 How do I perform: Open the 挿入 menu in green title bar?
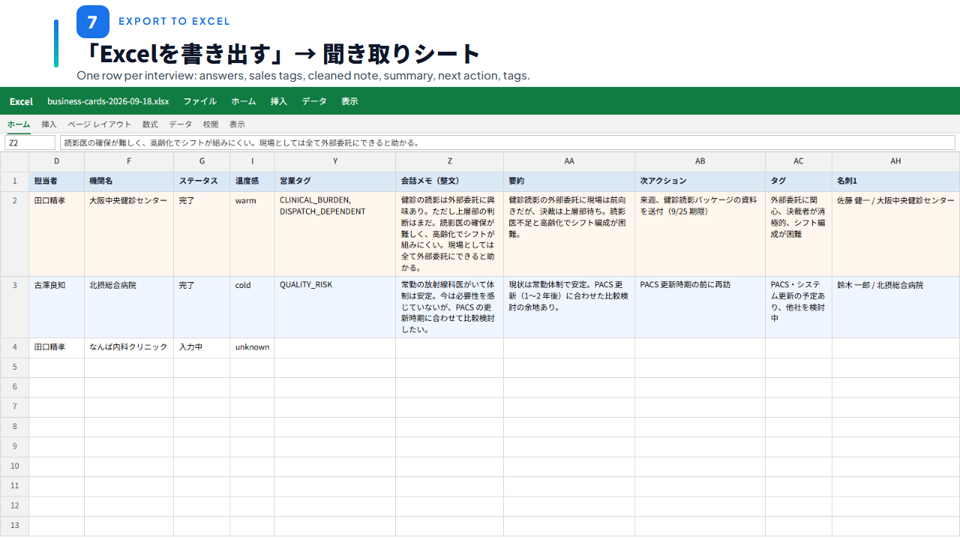(x=279, y=102)
